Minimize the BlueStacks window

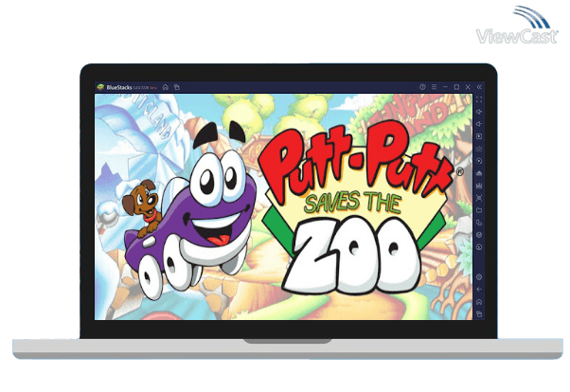(445, 87)
